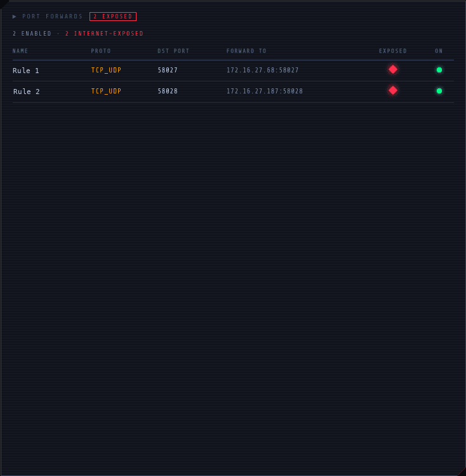Click the EXPOSED column header
Viewport: 466px width, 476px height.
[x=393, y=51]
